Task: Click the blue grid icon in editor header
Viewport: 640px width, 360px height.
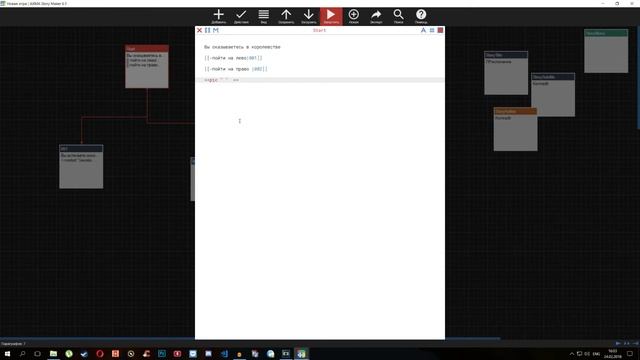Action: 432,30
